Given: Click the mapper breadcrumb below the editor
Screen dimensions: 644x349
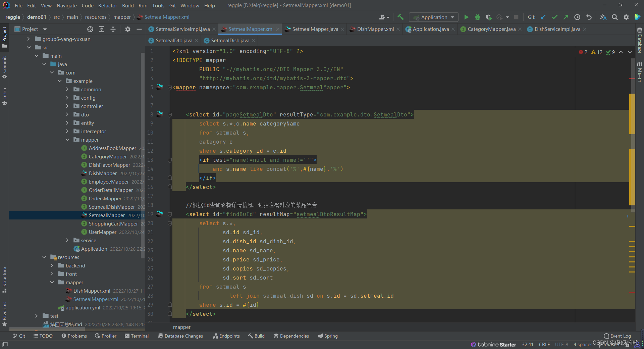Looking at the screenshot, I should [x=182, y=327].
